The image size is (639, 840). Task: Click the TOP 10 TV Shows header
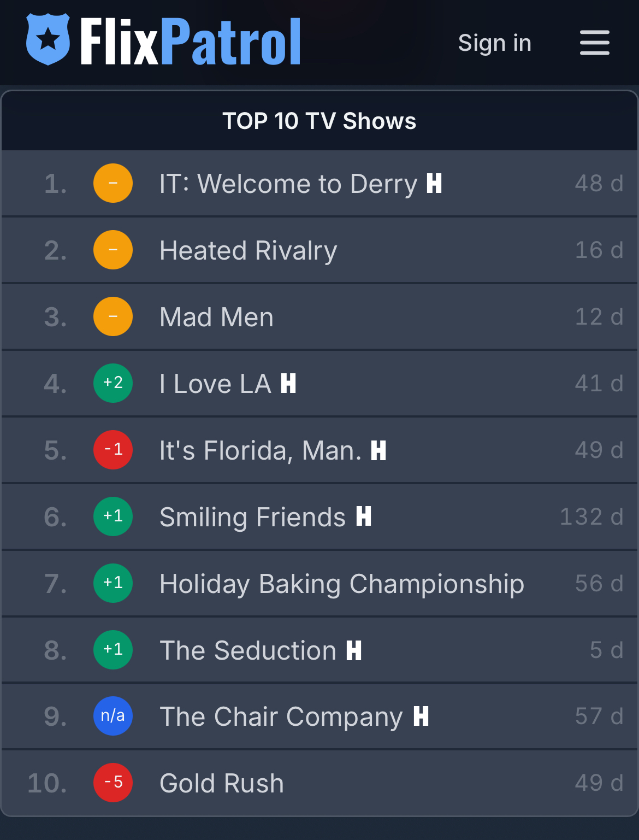(x=319, y=121)
